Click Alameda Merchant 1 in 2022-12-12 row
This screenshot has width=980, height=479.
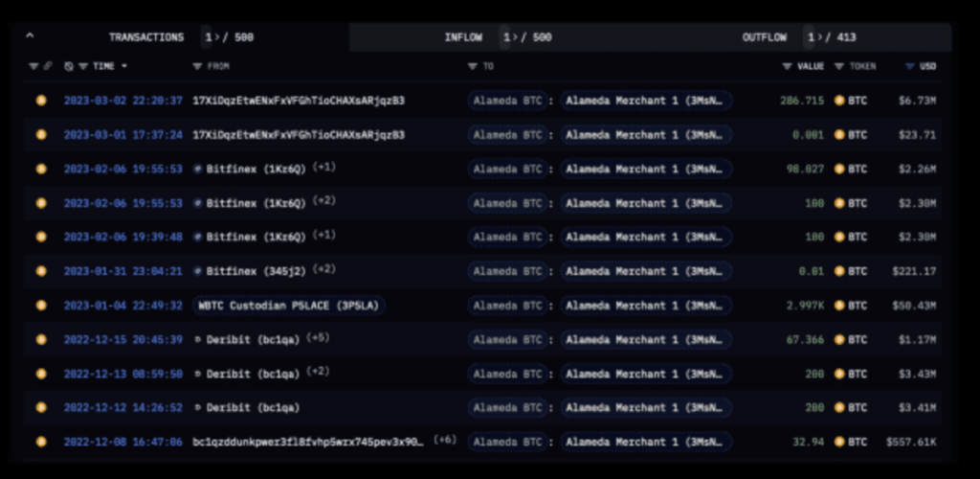647,408
